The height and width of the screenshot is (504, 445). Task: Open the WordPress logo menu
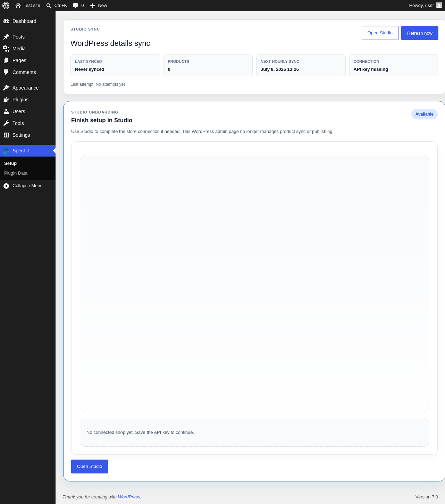pyautogui.click(x=6, y=6)
